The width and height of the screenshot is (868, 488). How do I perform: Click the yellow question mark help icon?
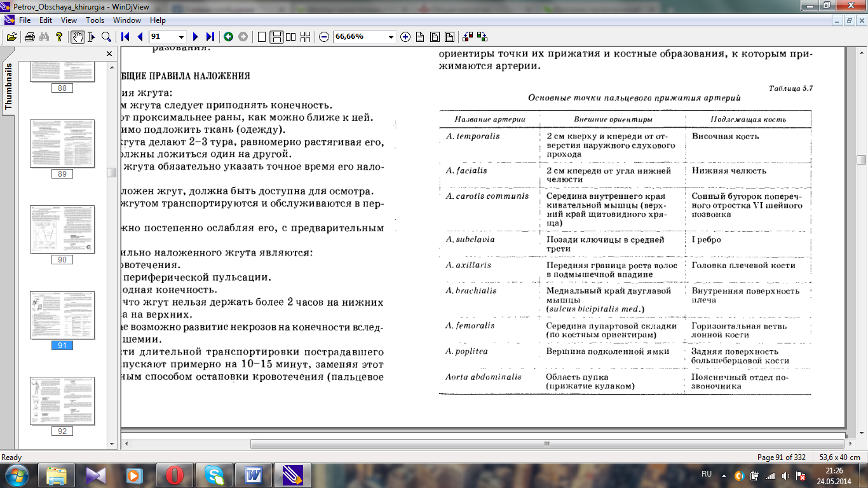pyautogui.click(x=59, y=37)
